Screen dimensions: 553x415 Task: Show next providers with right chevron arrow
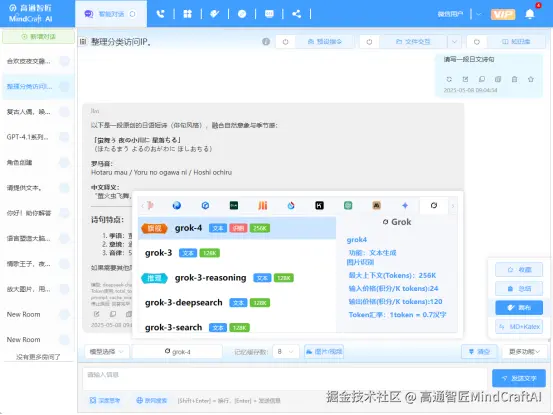(453, 206)
